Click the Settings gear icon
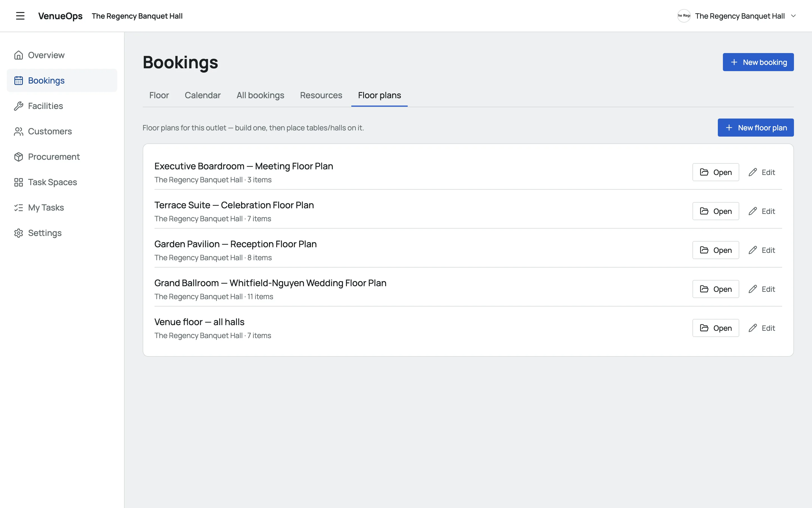The width and height of the screenshot is (812, 508). coord(18,233)
